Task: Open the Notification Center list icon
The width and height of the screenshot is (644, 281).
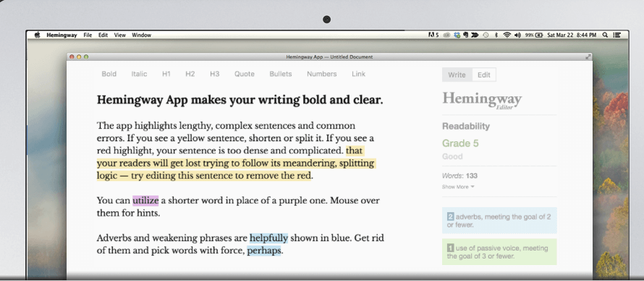Action: [617, 35]
